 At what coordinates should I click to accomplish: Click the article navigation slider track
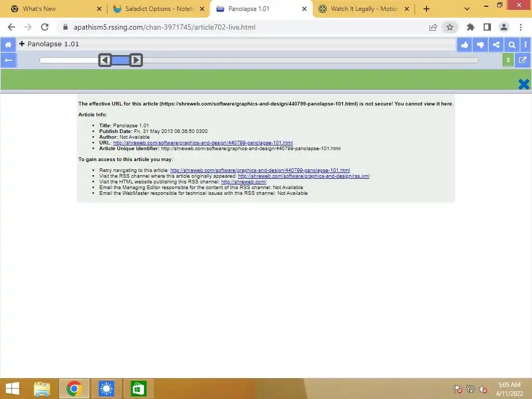[x=259, y=60]
